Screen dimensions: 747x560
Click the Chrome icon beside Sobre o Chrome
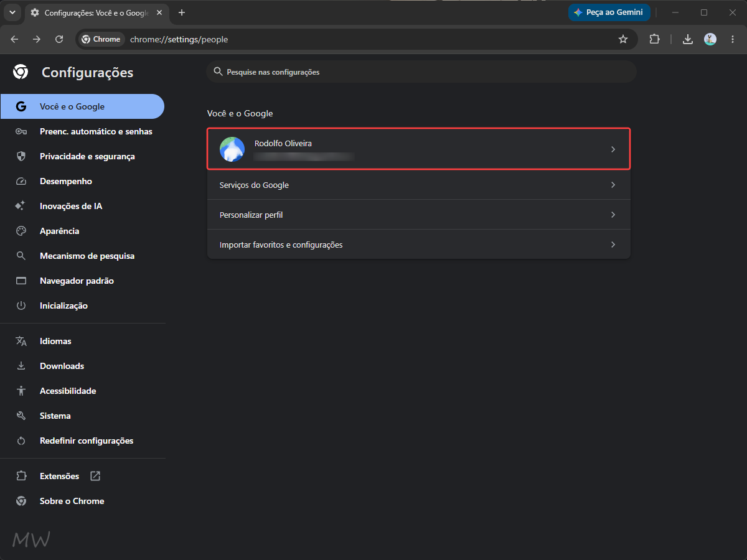coord(21,501)
